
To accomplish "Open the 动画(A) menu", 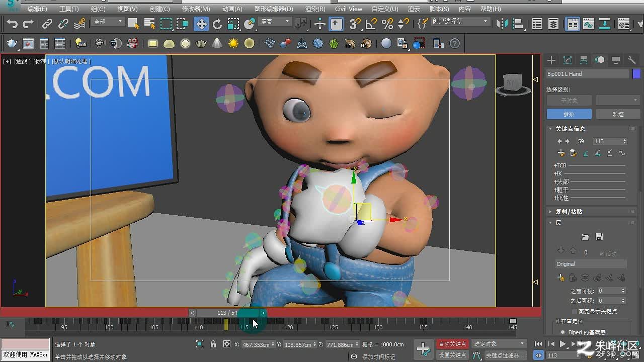I will [232, 9].
